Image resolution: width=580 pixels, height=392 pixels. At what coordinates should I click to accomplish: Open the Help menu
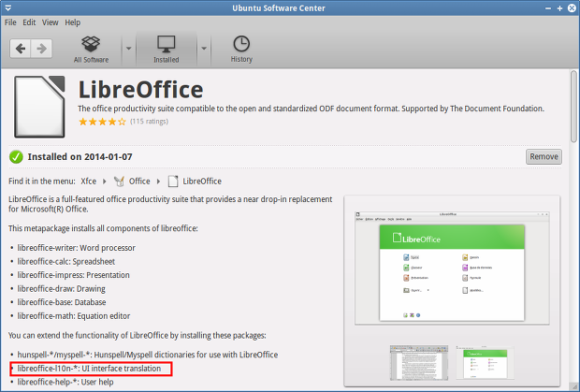point(73,22)
